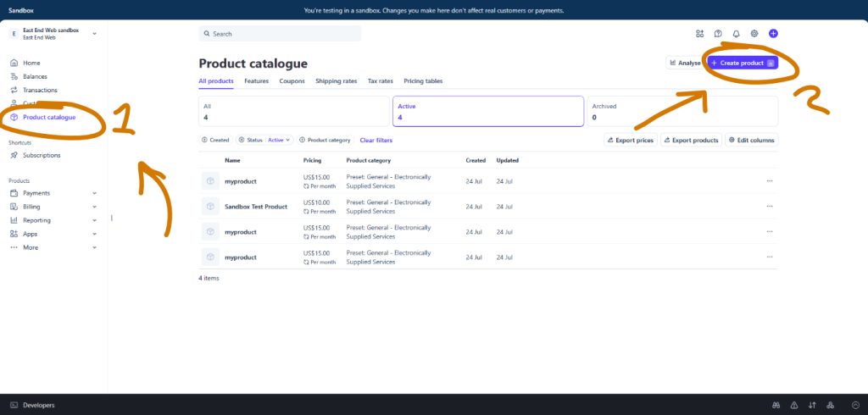Switch to the Tax rates tab
The width and height of the screenshot is (868, 415).
pyautogui.click(x=381, y=81)
